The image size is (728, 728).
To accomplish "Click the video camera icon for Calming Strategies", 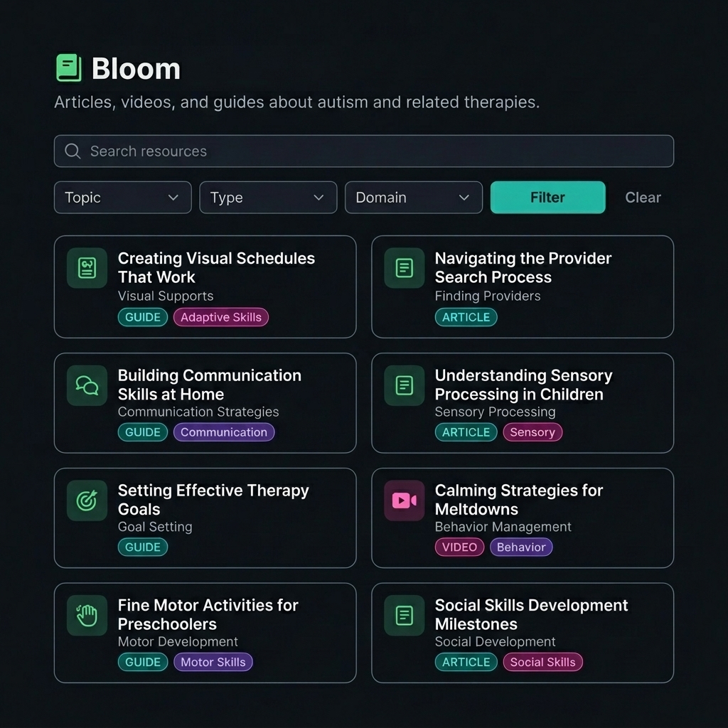I will 404,500.
